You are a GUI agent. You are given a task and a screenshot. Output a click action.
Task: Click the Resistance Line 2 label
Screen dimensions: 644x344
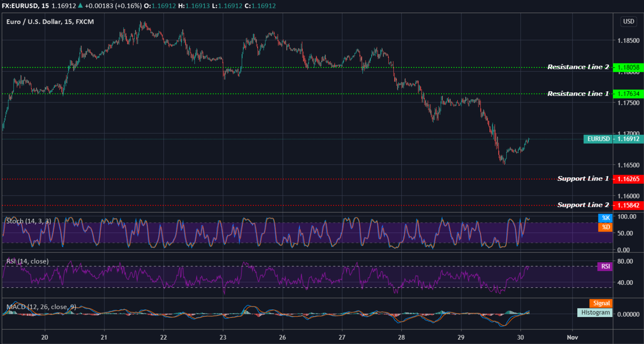coord(578,67)
